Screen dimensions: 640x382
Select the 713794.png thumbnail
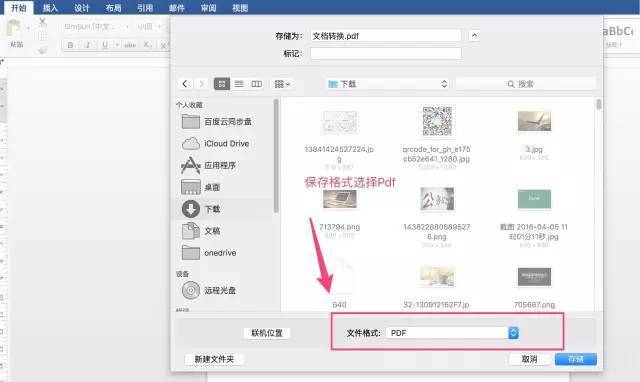340,199
